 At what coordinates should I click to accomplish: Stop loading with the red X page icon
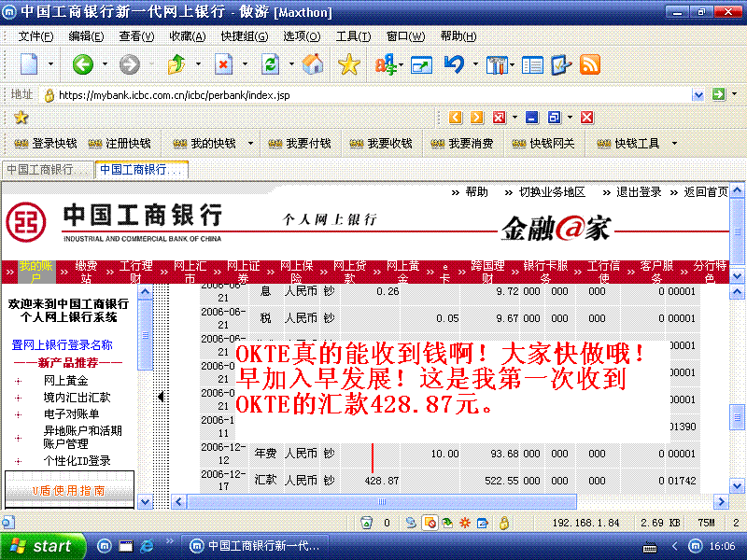223,64
